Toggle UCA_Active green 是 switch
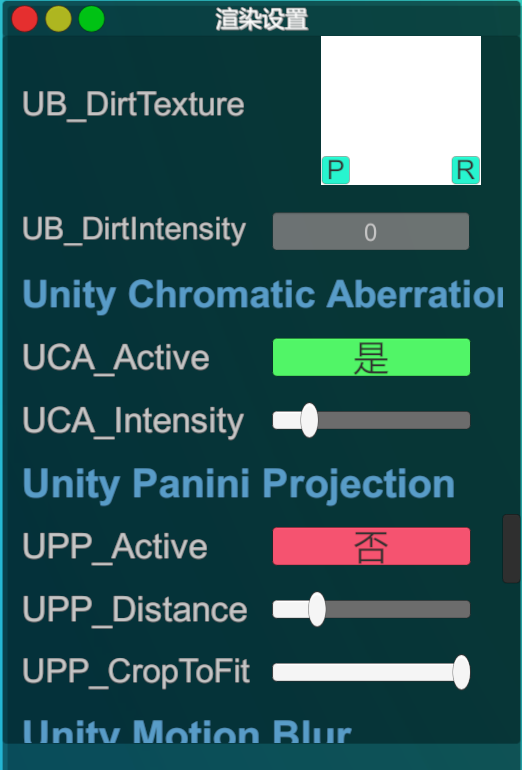Image resolution: width=522 pixels, height=770 pixels. click(x=371, y=357)
